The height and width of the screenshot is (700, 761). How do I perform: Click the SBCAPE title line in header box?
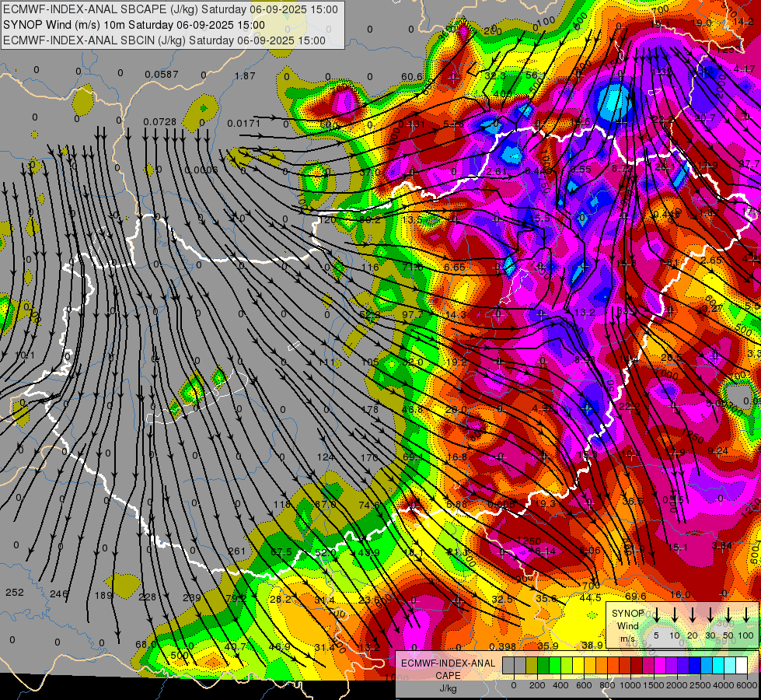click(170, 9)
